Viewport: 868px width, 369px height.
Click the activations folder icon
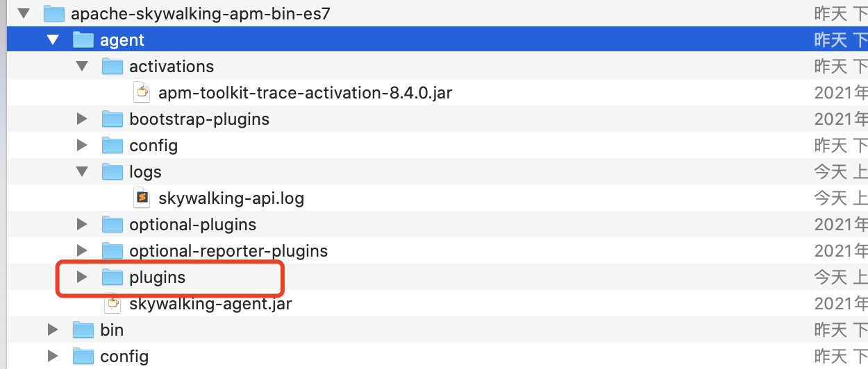[x=112, y=67]
